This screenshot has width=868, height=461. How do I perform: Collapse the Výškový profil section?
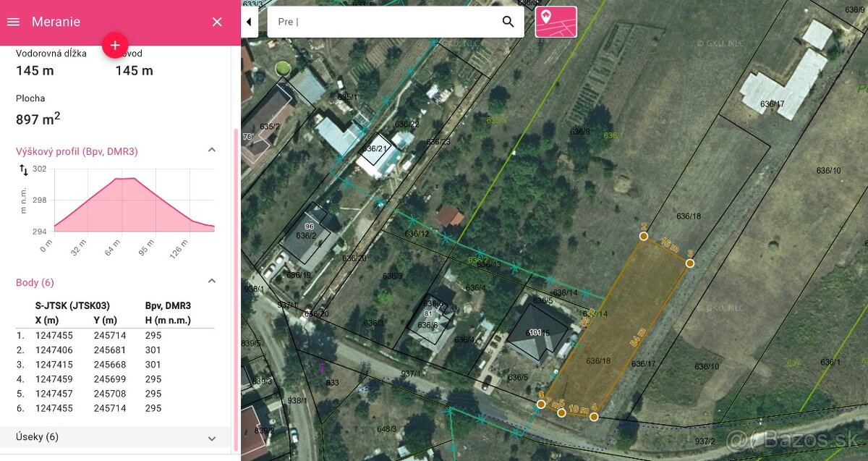click(212, 151)
